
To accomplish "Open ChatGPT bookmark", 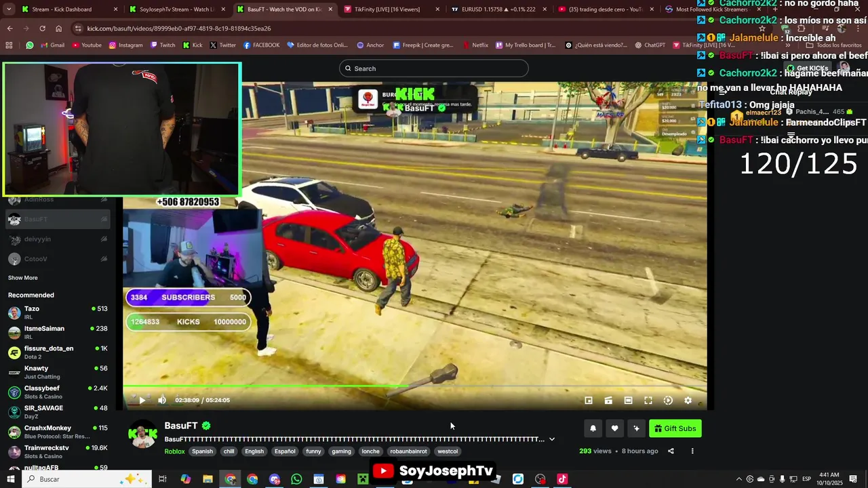I will coord(650,45).
